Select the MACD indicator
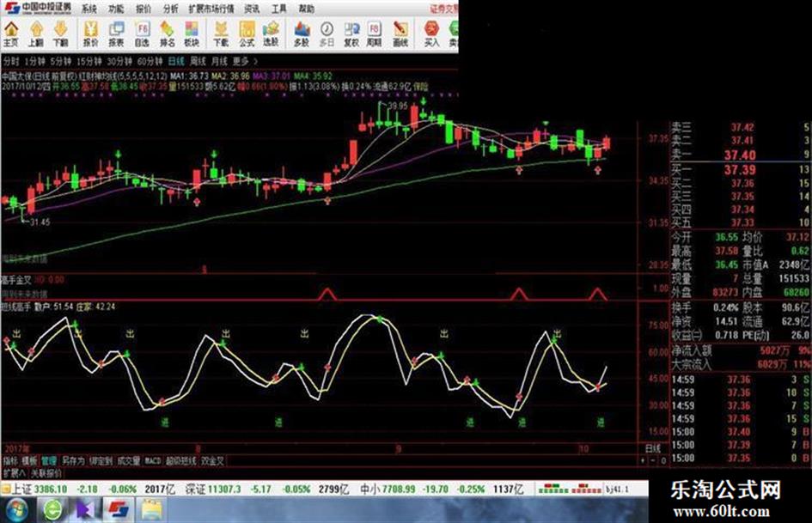 (x=153, y=460)
